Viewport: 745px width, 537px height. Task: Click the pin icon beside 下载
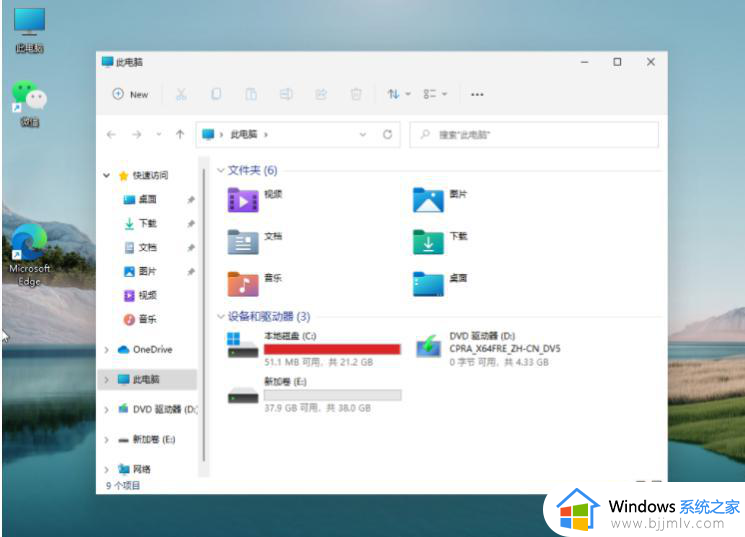pos(191,223)
